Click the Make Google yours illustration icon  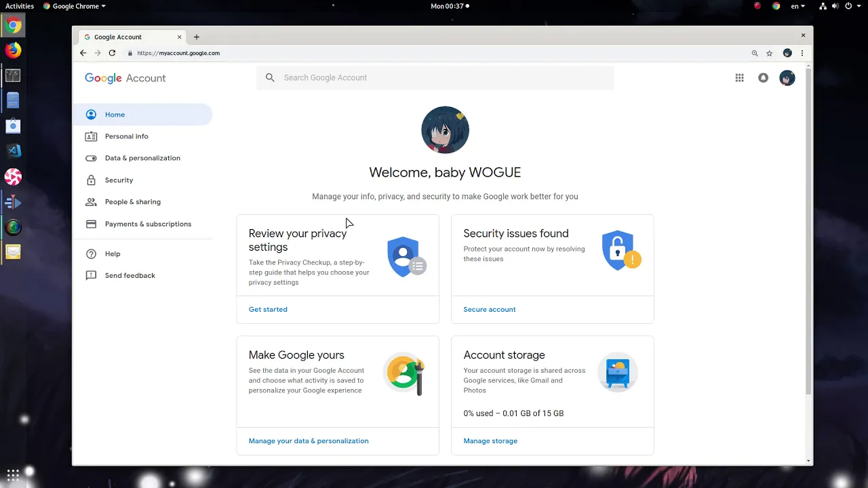(405, 373)
